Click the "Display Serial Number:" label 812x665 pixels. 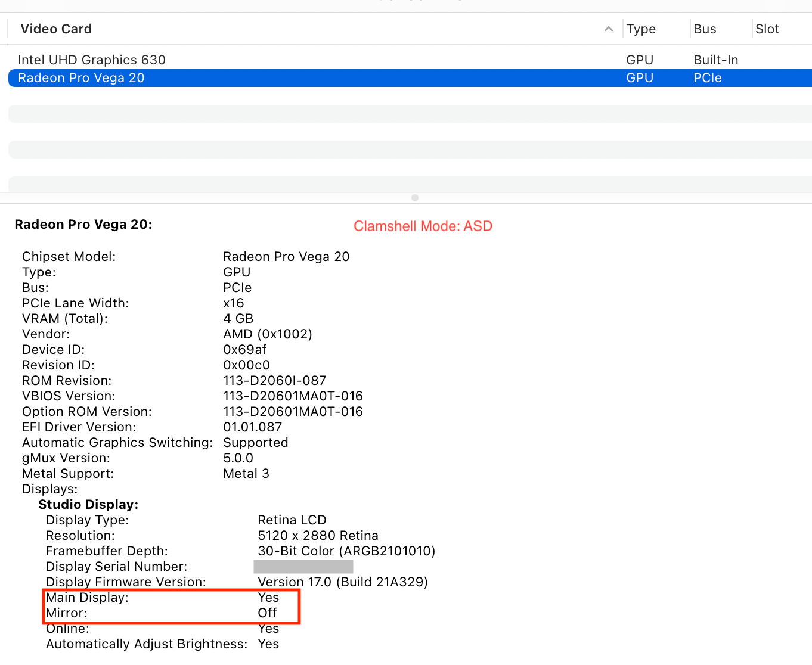click(116, 567)
